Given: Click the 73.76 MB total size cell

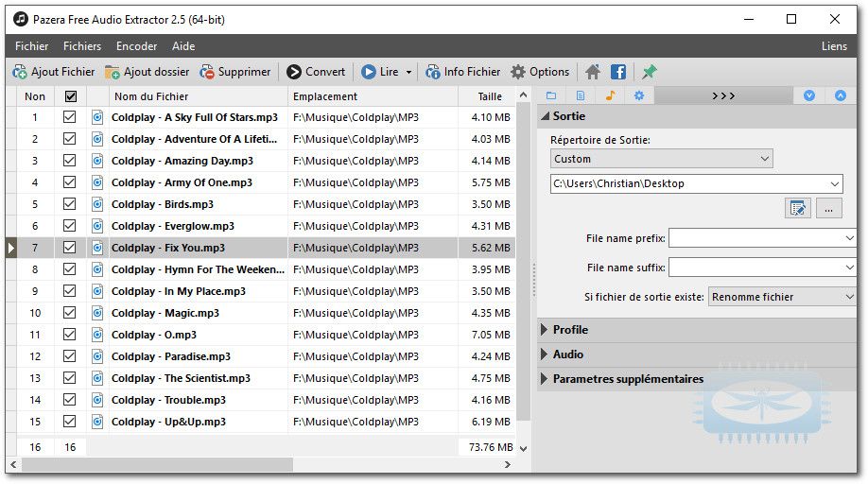Looking at the screenshot, I should click(488, 447).
